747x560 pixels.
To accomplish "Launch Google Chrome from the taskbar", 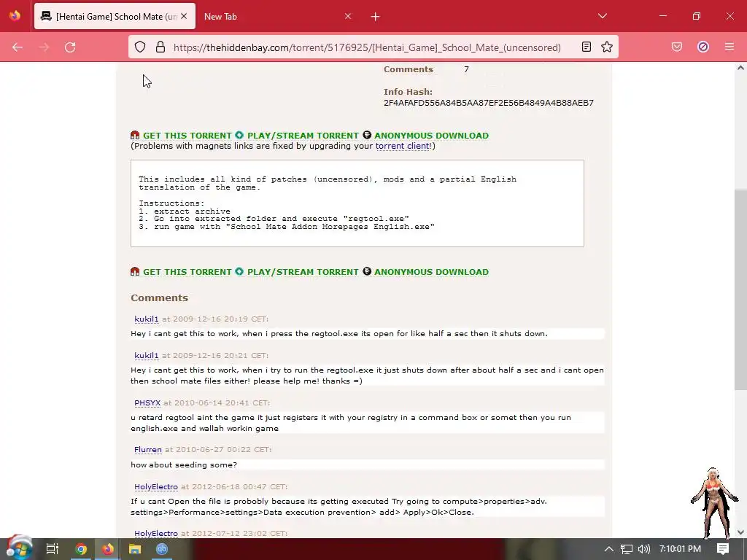I will pos(81,549).
